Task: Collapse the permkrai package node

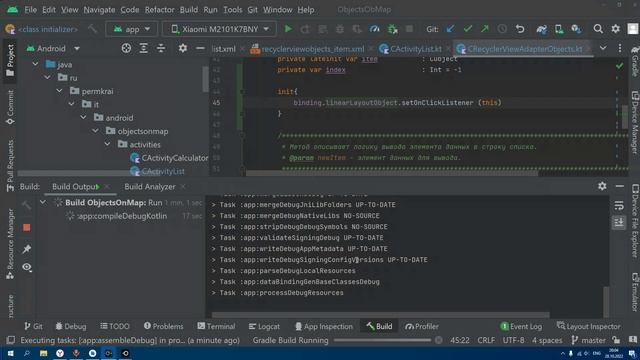Action: click(x=60, y=91)
